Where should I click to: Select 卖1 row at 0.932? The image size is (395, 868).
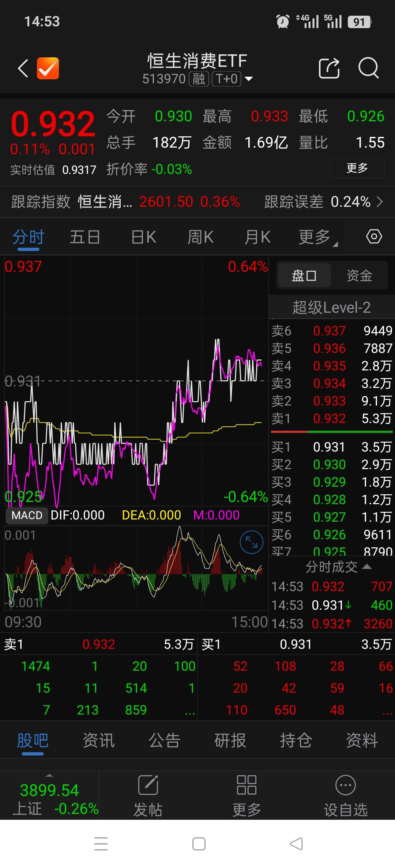(332, 419)
